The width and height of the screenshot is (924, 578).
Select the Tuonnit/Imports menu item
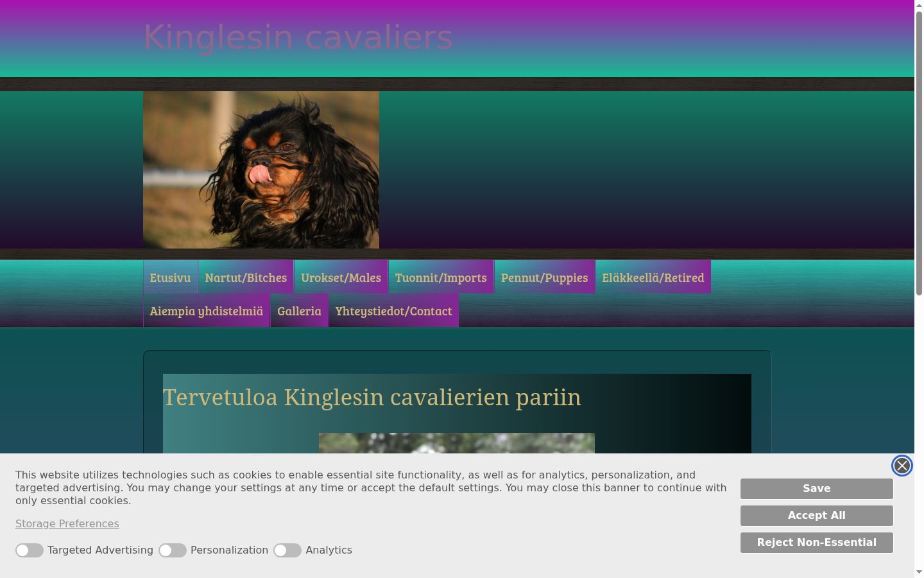(x=441, y=277)
